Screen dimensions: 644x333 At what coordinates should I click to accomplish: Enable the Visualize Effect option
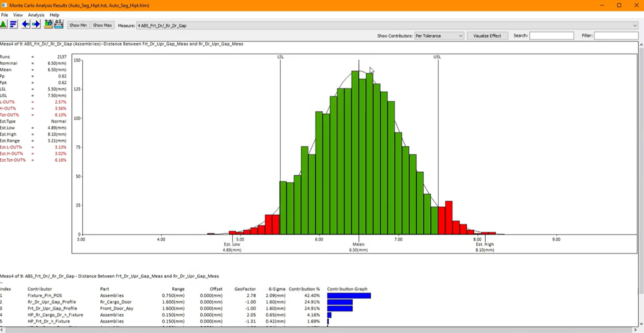(x=487, y=35)
